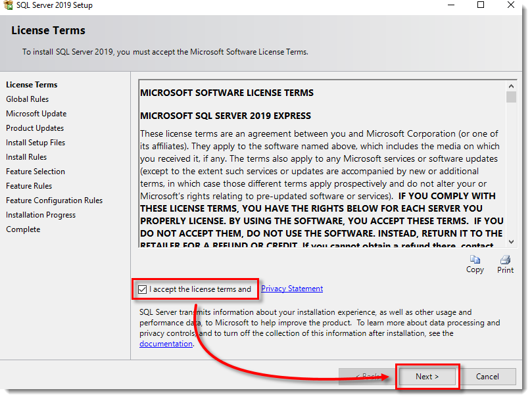Minimize the SQL Server 2019 Setup window

pyautogui.click(x=451, y=5)
